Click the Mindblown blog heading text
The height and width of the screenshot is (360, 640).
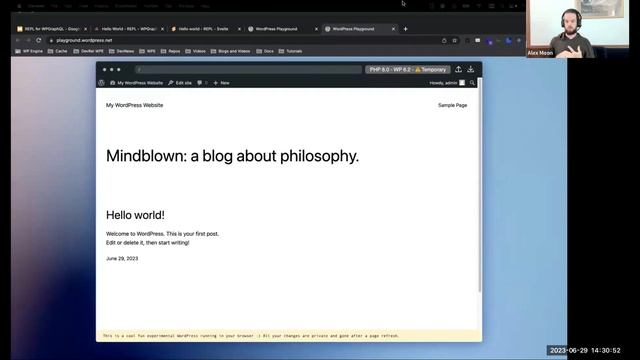[232, 156]
